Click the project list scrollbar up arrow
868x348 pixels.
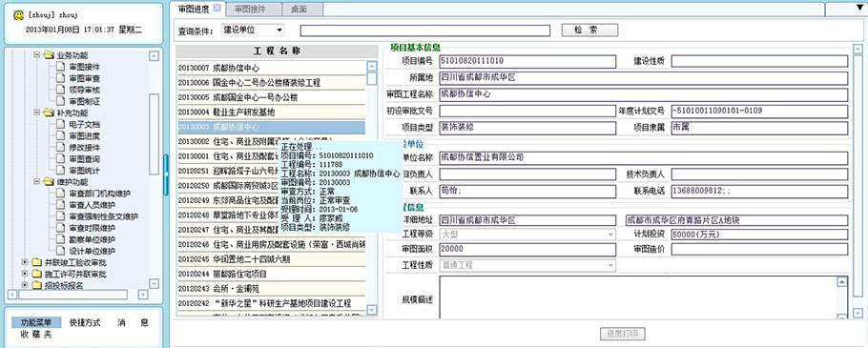click(x=372, y=67)
